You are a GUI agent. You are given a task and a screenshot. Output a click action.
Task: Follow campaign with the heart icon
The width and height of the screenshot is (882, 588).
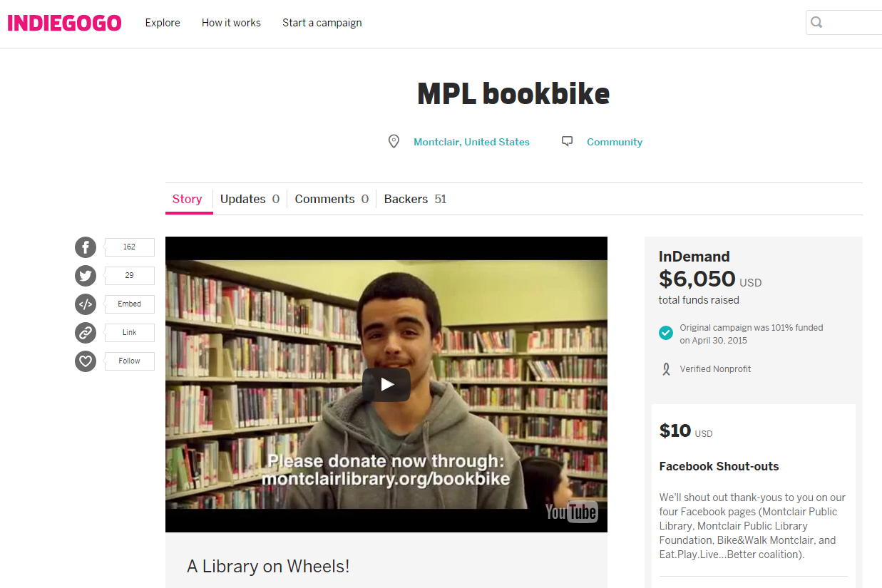(x=86, y=361)
